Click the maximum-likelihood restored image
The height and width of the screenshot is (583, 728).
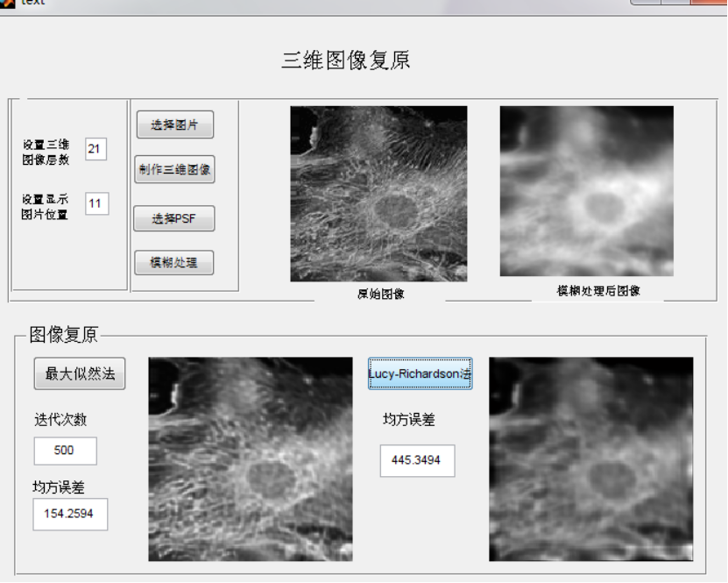click(251, 459)
